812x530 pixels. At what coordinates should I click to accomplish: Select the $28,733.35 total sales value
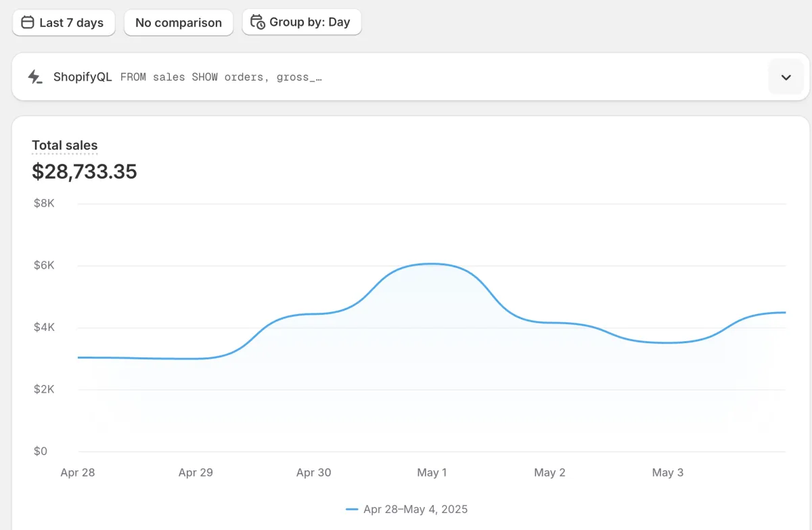(85, 171)
